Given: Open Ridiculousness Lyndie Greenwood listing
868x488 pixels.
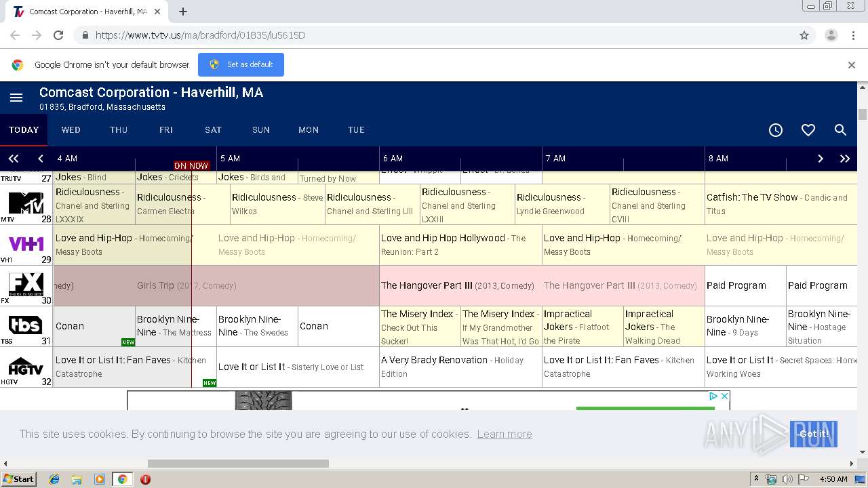Looking at the screenshot, I should click(x=562, y=204).
